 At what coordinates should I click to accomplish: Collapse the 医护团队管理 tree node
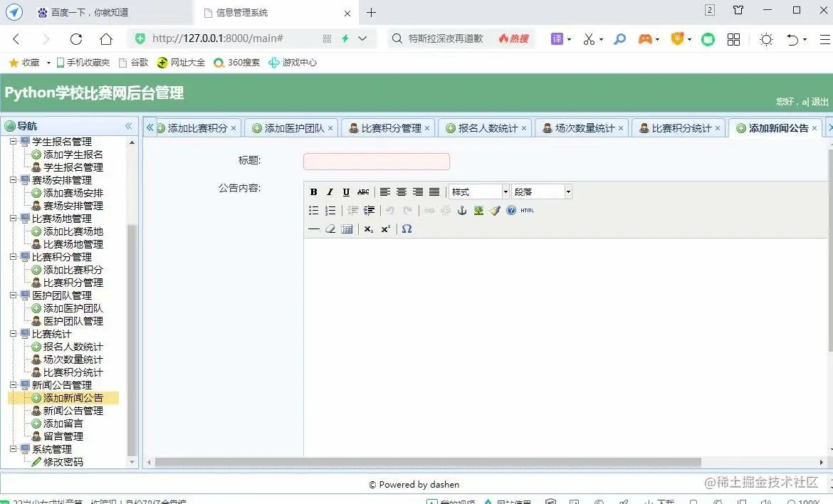coord(14,295)
